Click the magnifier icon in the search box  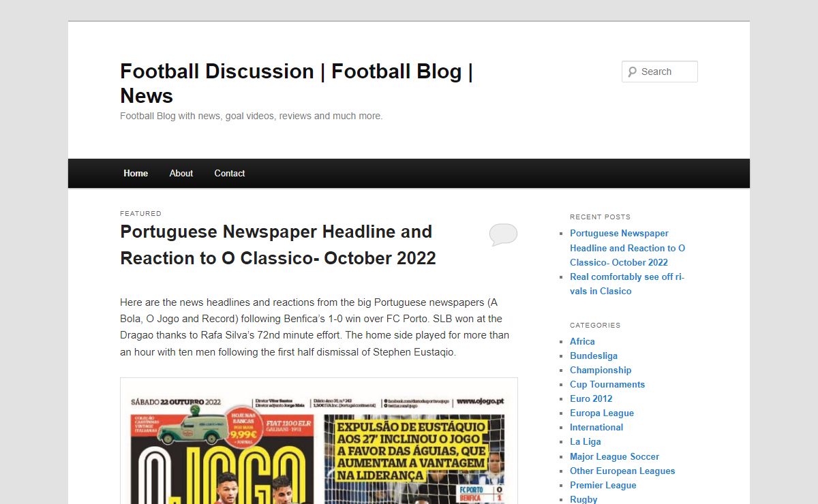point(632,72)
